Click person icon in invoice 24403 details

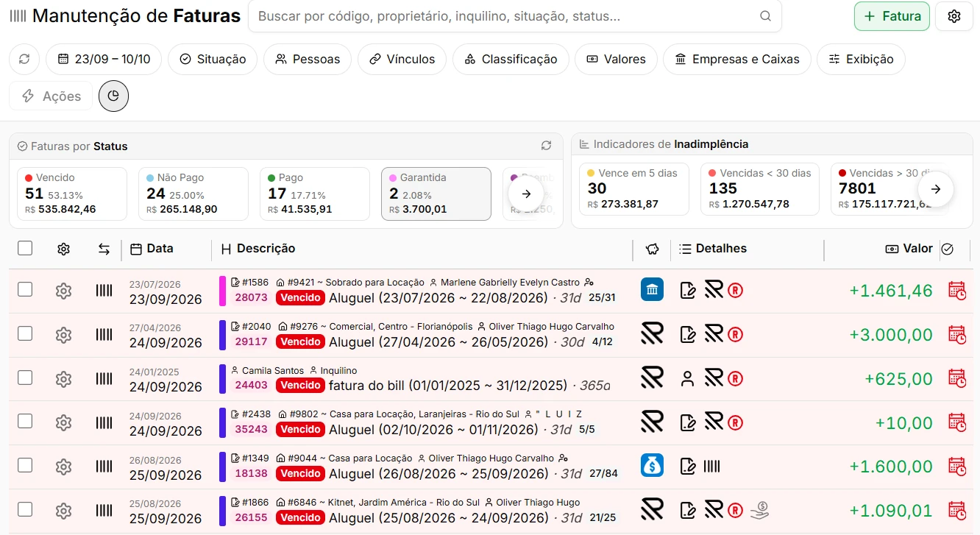[688, 378]
